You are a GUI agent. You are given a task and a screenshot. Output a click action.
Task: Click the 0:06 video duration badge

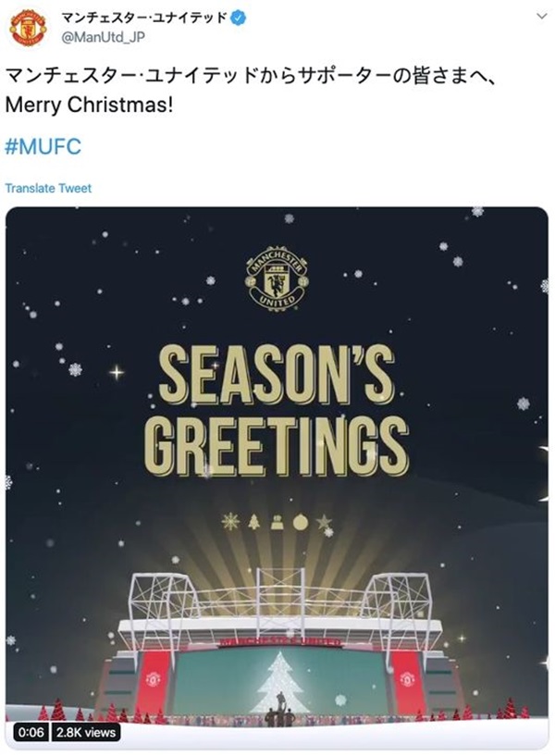click(x=31, y=732)
